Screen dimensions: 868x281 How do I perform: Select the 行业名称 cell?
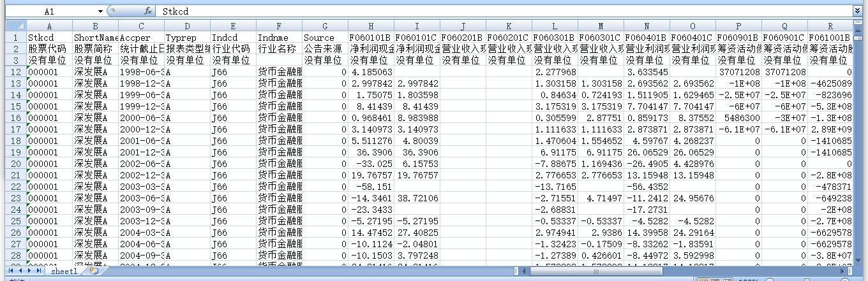click(279, 49)
